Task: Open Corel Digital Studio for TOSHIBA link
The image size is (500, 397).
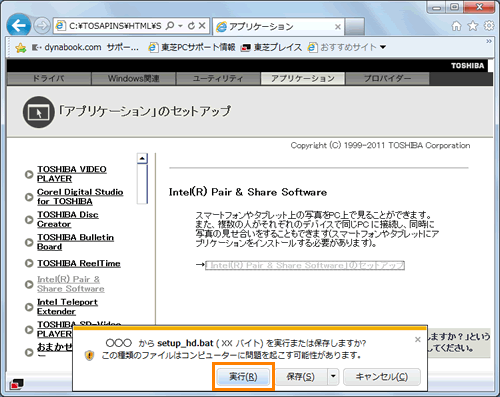Action: pos(80,197)
